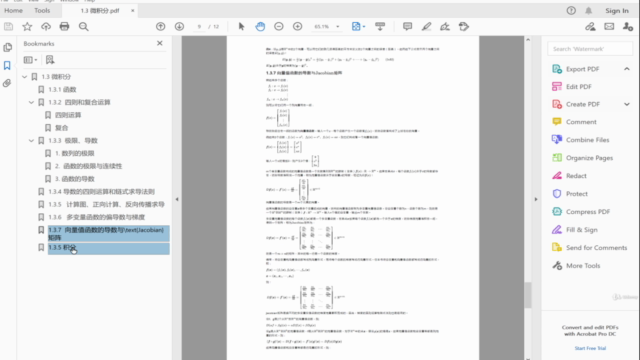Viewport: 640px width, 360px height.
Task: Collapse the 1.3 微积分 bookmark
Action: pos(24,77)
